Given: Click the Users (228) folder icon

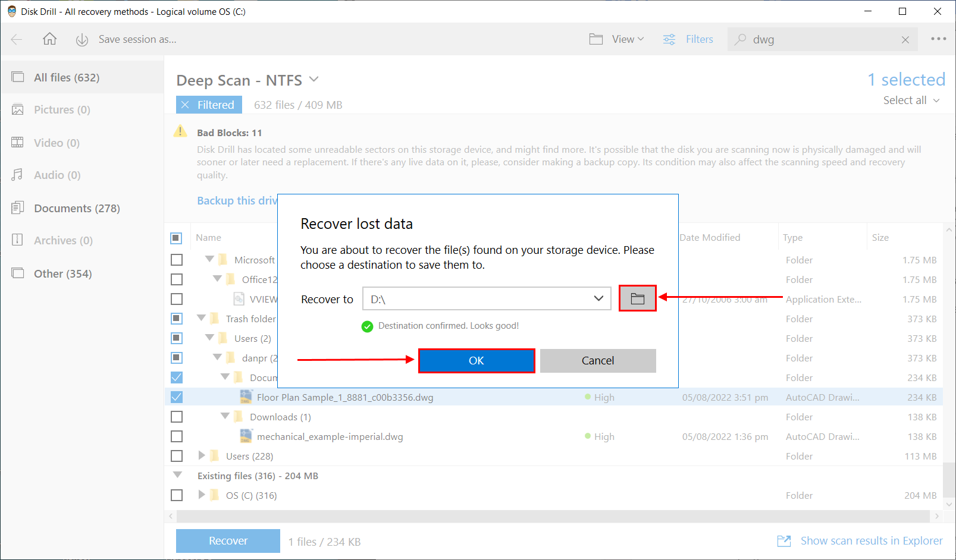Looking at the screenshot, I should point(215,456).
